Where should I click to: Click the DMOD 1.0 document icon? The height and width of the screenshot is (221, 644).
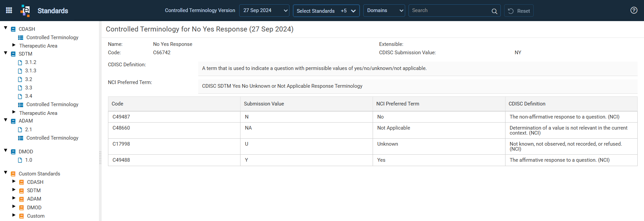[20, 160]
